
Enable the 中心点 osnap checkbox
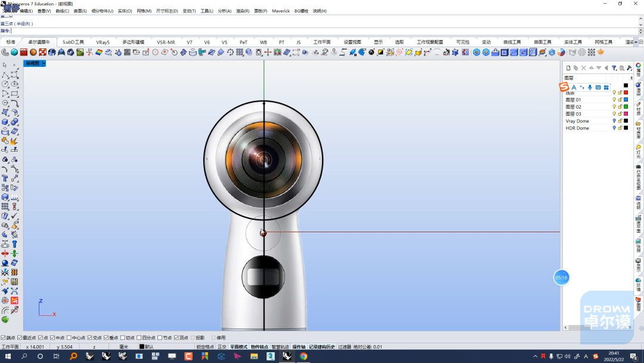pyautogui.click(x=69, y=337)
